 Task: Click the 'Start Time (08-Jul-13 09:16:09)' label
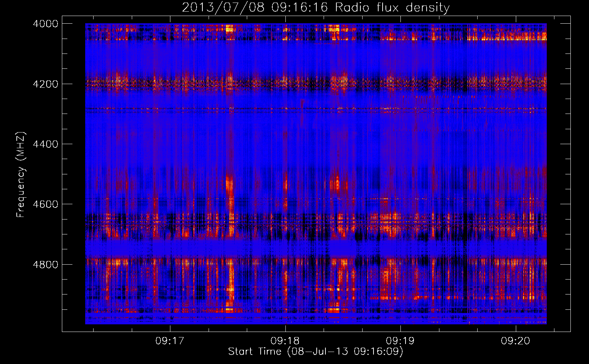pyautogui.click(x=316, y=352)
